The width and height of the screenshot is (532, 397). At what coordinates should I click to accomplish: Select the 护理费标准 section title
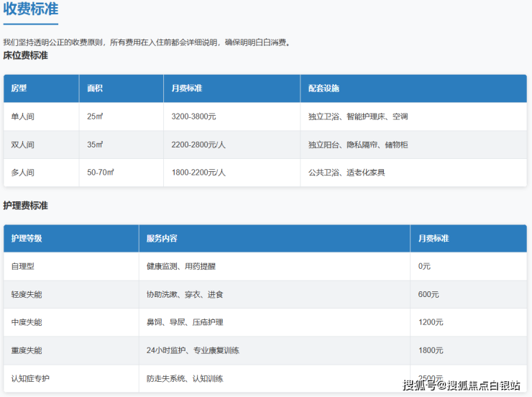coord(25,206)
